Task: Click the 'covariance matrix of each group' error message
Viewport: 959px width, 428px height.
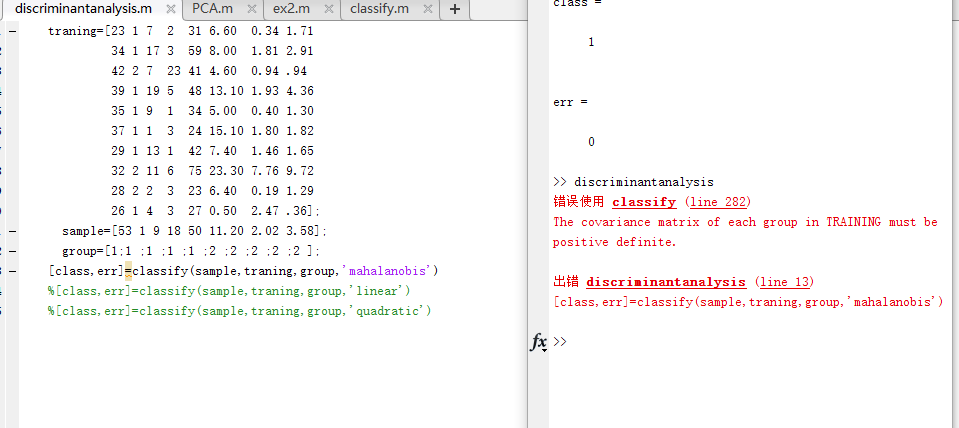Action: click(745, 222)
